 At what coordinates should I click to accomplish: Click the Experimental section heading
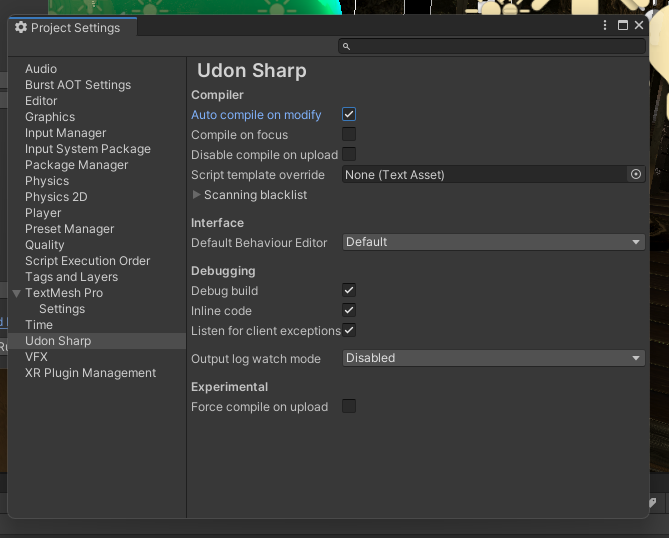click(230, 387)
